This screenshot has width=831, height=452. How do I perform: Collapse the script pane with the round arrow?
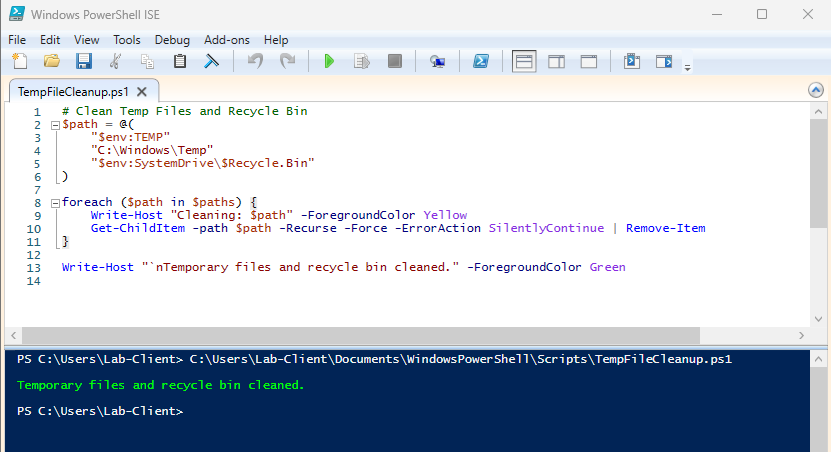click(x=816, y=90)
